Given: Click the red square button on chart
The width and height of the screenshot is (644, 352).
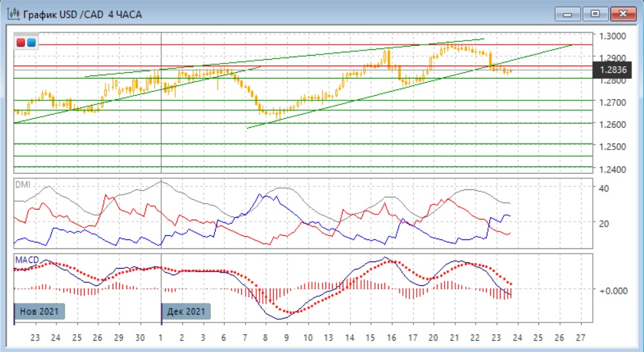Looking at the screenshot, I should [22, 43].
